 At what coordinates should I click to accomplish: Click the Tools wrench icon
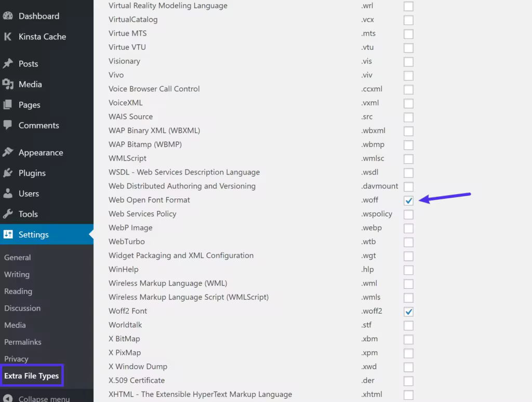(x=8, y=213)
